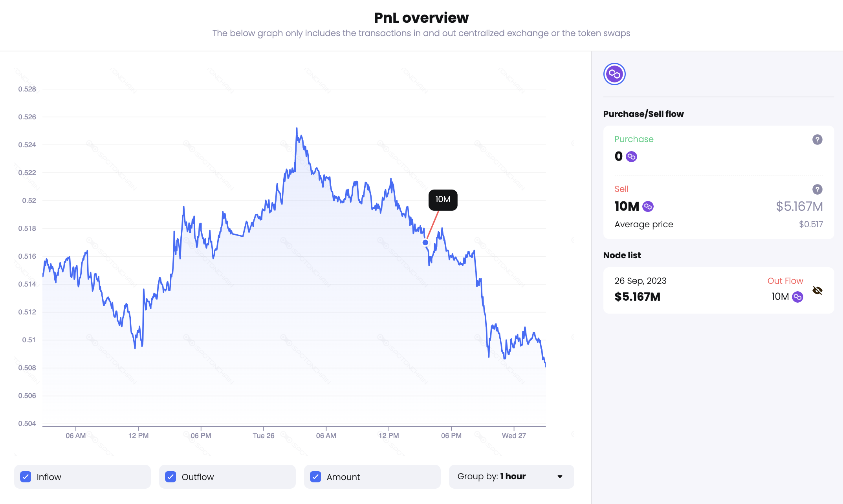Disable the Amount checkbox
Screen dimensions: 843x504
[315, 477]
